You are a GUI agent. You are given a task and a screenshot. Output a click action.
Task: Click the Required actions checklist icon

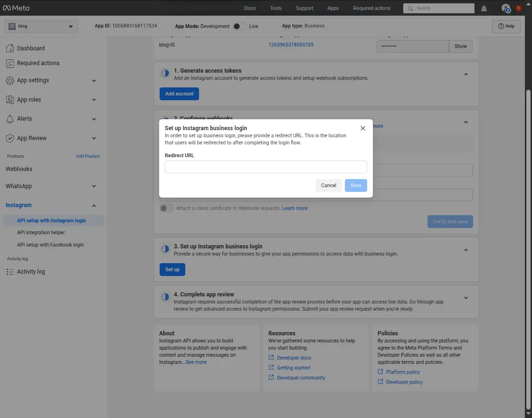[10, 63]
